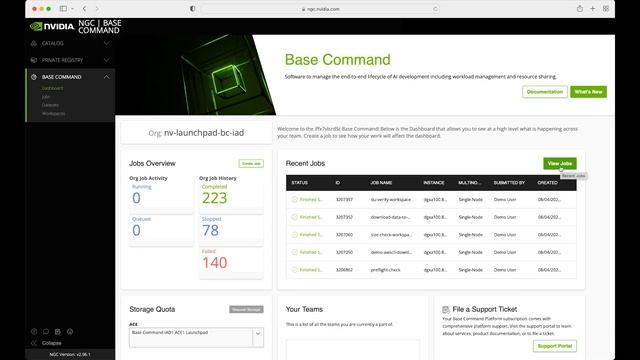Click status icon of job 3207050

295,252
